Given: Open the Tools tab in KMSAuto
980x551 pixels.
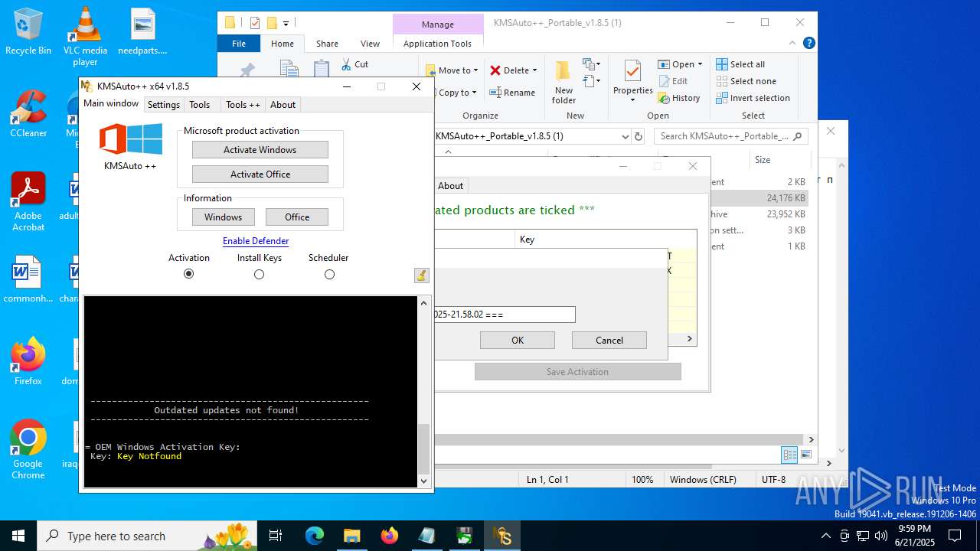Looking at the screenshot, I should coord(200,105).
